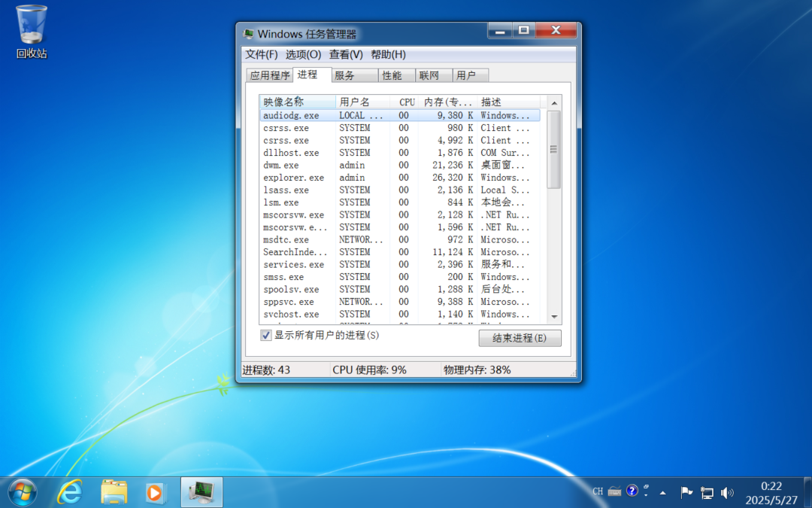Open the Start menu

pos(21,491)
